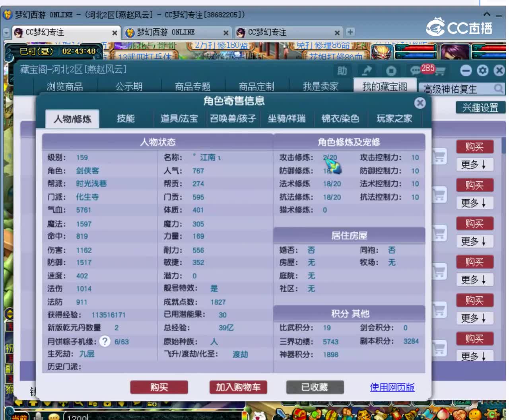
Task: Click purple-haired character portrait at top right
Action: coord(454,52)
